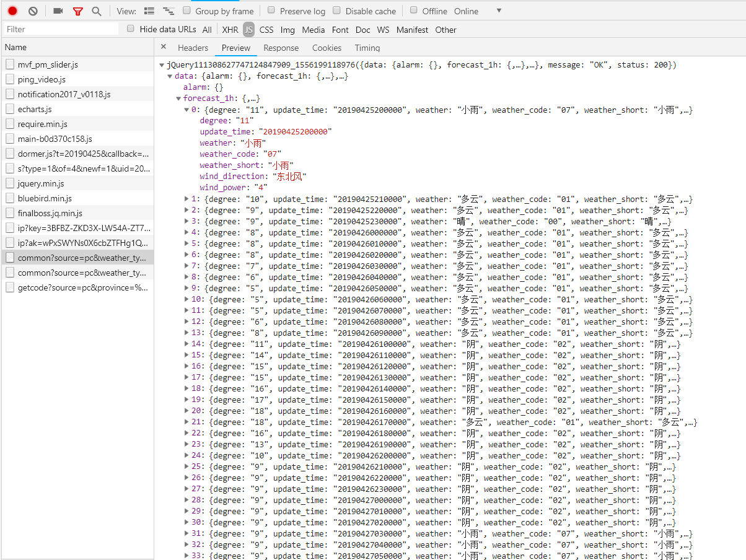Filter requests by Font
The image size is (746, 560).
[340, 30]
